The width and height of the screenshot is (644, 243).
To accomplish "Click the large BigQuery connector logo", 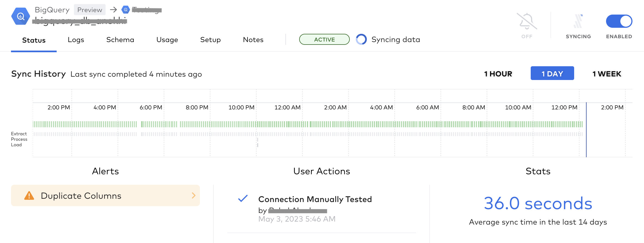I will pyautogui.click(x=21, y=16).
